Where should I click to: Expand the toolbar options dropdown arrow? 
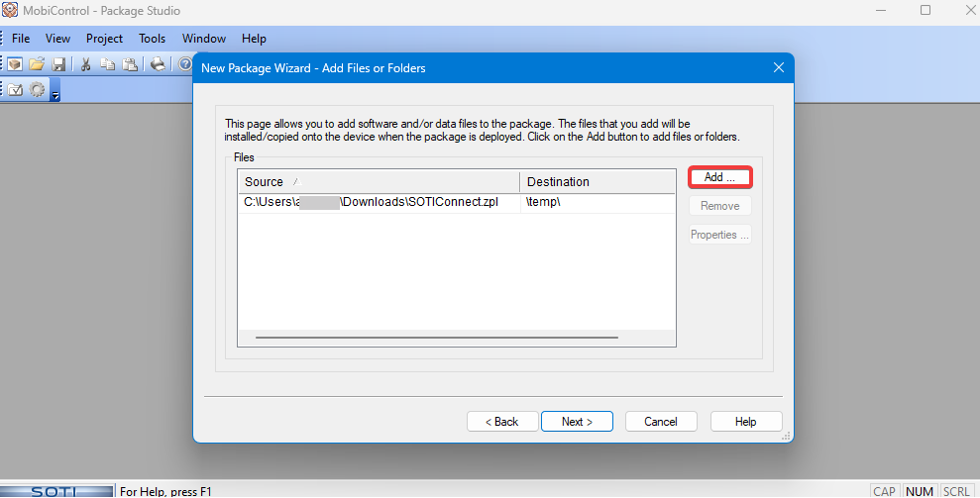pos(55,95)
